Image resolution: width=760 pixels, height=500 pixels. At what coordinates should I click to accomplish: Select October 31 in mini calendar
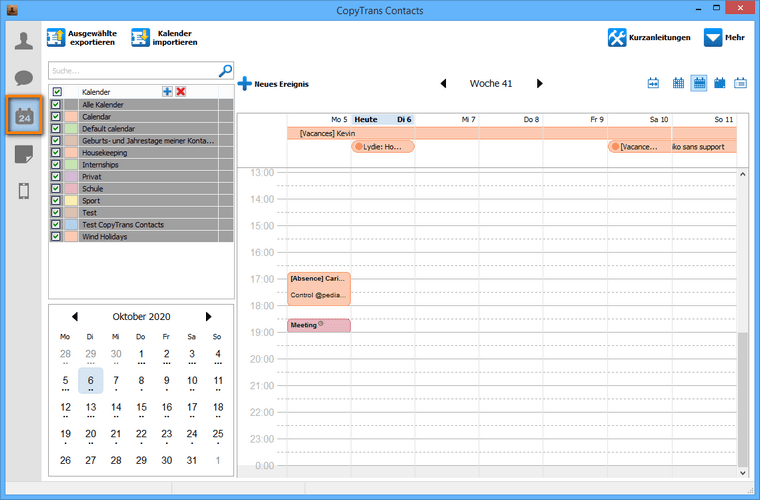[192, 461]
